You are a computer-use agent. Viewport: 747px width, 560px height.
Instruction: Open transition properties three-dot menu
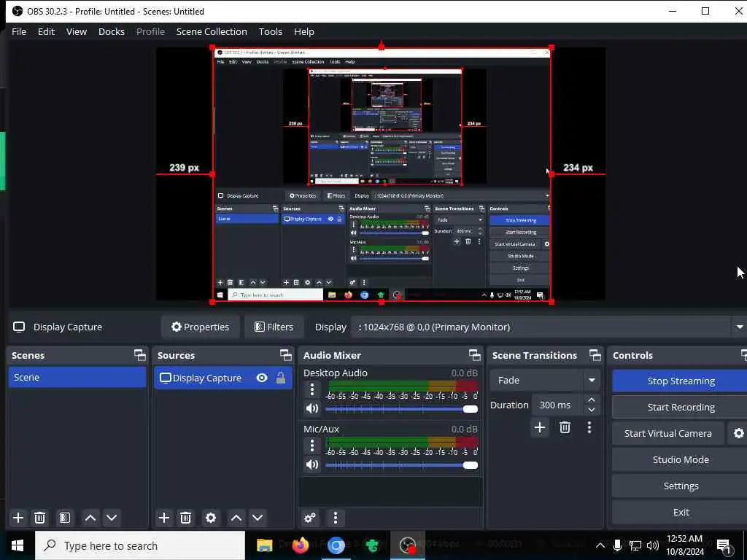click(x=589, y=427)
